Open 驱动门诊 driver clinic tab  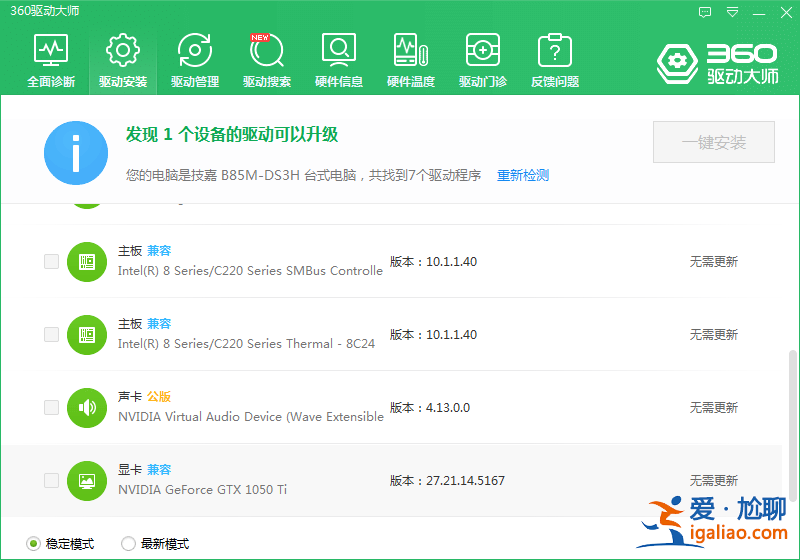(483, 61)
